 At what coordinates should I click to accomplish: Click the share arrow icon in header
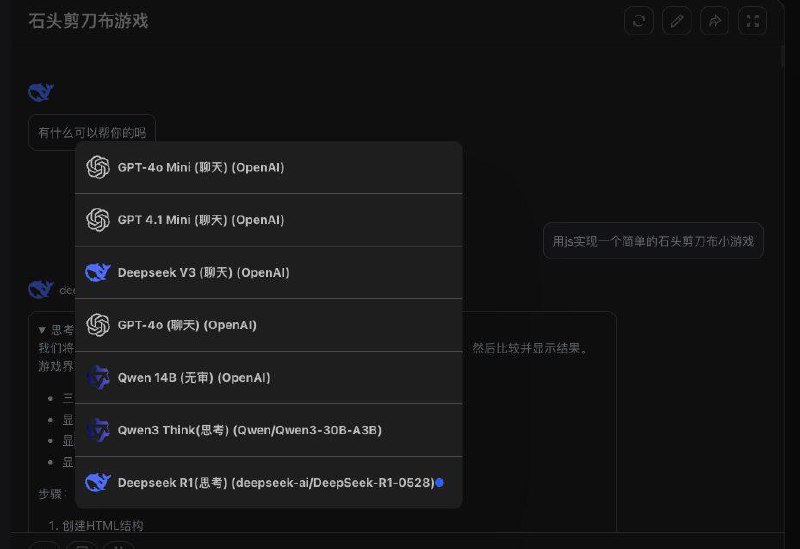[714, 21]
